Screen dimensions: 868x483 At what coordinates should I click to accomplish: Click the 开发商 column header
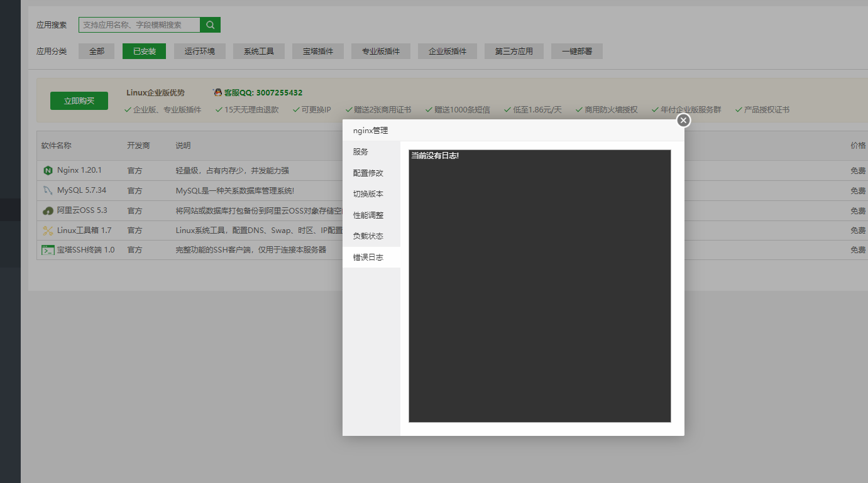click(x=138, y=146)
